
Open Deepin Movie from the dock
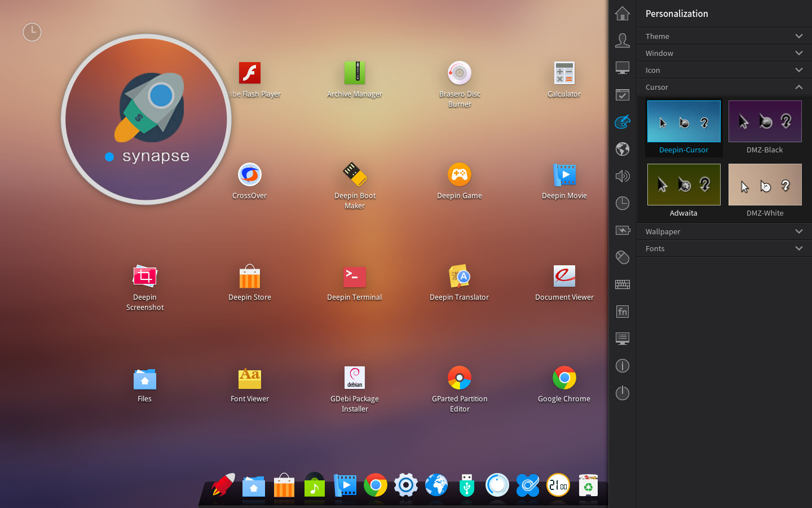345,485
